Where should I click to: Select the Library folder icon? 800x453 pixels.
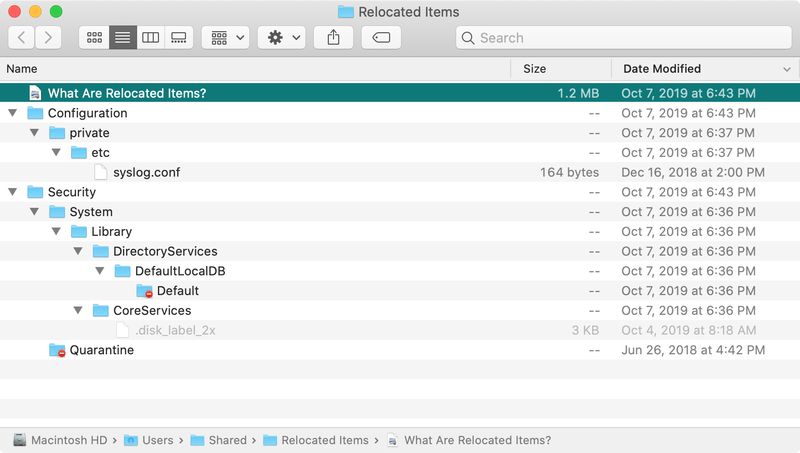tap(79, 232)
